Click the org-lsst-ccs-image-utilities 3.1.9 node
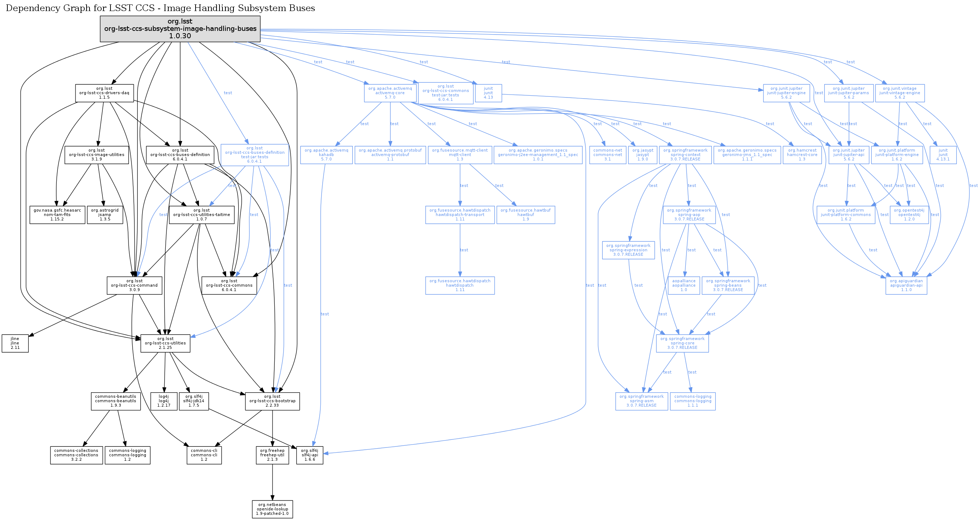Image resolution: width=980 pixels, height=520 pixels. [x=96, y=155]
